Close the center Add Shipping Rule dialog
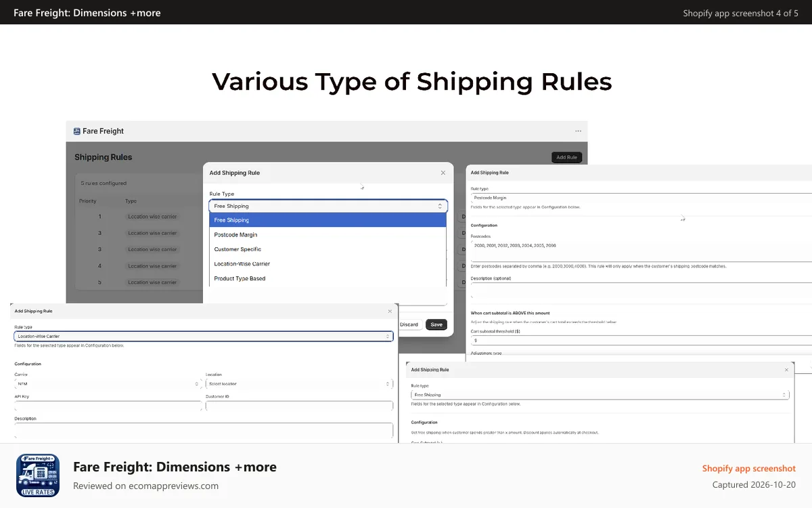 443,173
